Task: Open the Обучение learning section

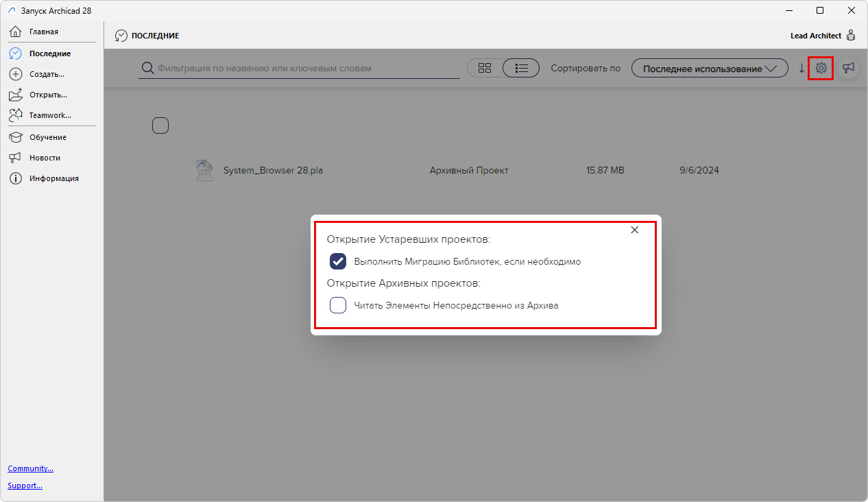Action: pyautogui.click(x=47, y=137)
